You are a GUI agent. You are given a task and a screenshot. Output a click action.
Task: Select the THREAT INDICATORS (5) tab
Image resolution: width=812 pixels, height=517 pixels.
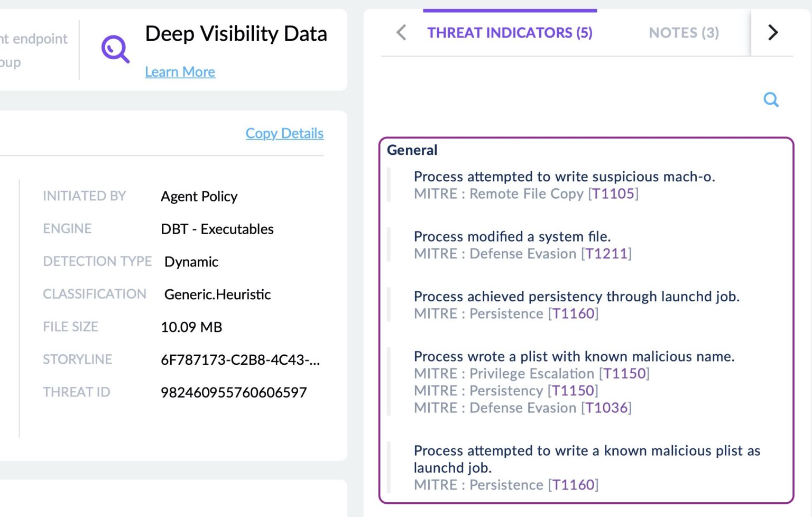(510, 33)
